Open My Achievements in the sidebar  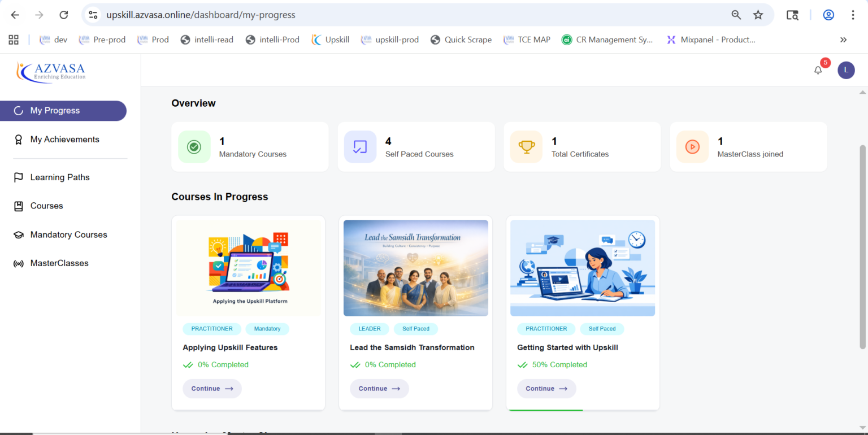point(63,140)
